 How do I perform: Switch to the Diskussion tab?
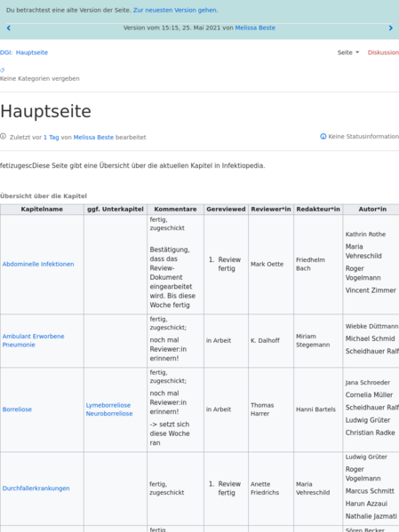[x=383, y=52]
